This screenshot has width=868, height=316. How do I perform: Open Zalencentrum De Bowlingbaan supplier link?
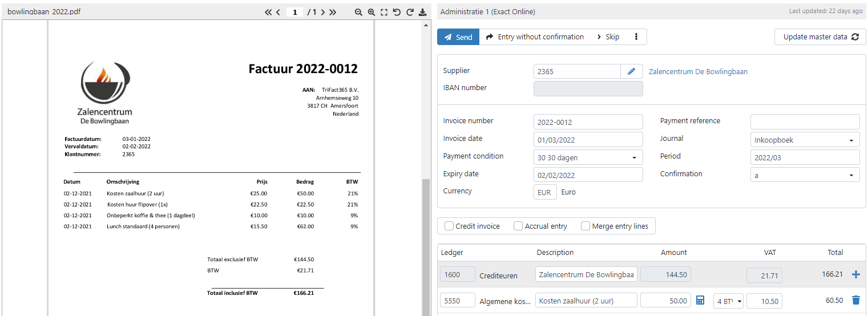(698, 71)
